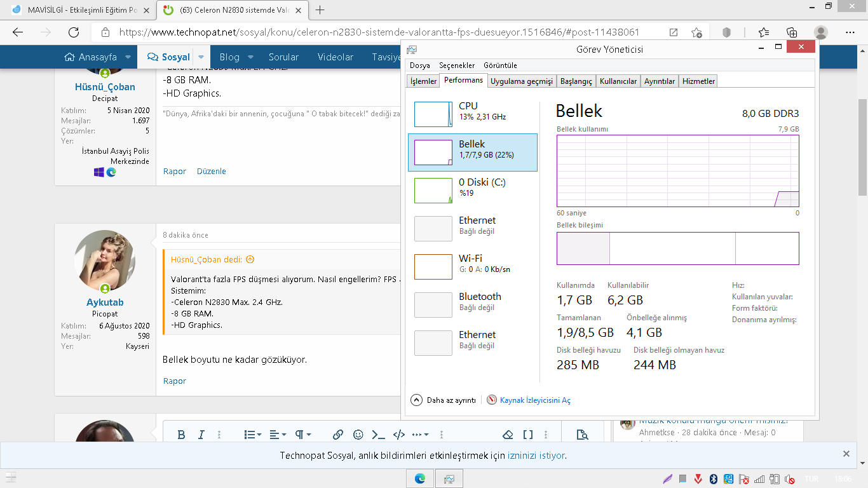Open the more insert options dropdown
Image resolution: width=868 pixels, height=488 pixels.
[420, 435]
